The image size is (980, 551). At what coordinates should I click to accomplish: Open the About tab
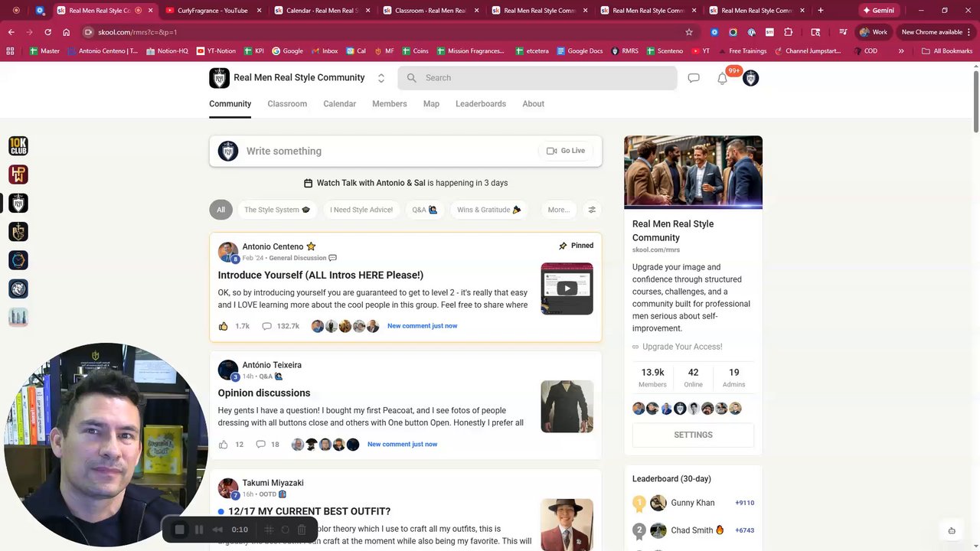tap(534, 104)
